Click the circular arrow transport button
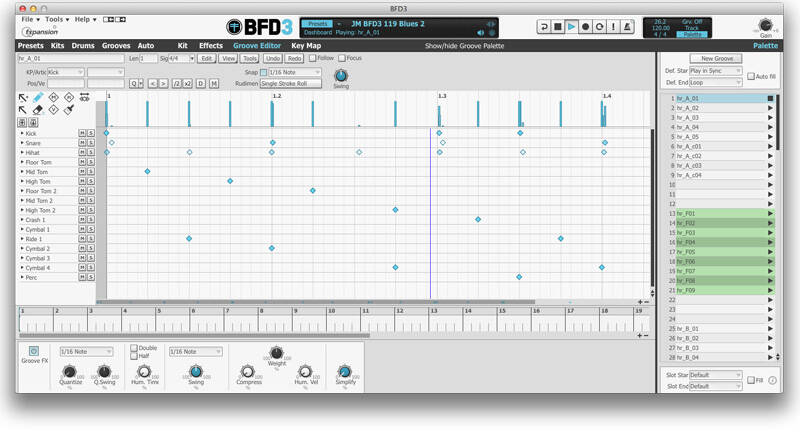Screen dimensions: 800x435 [x=599, y=27]
